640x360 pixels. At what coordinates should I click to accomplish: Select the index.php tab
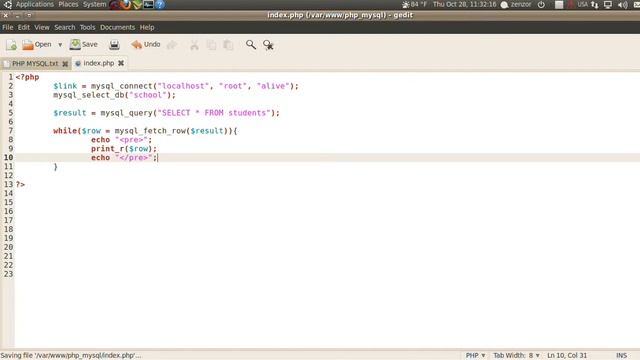[x=98, y=63]
